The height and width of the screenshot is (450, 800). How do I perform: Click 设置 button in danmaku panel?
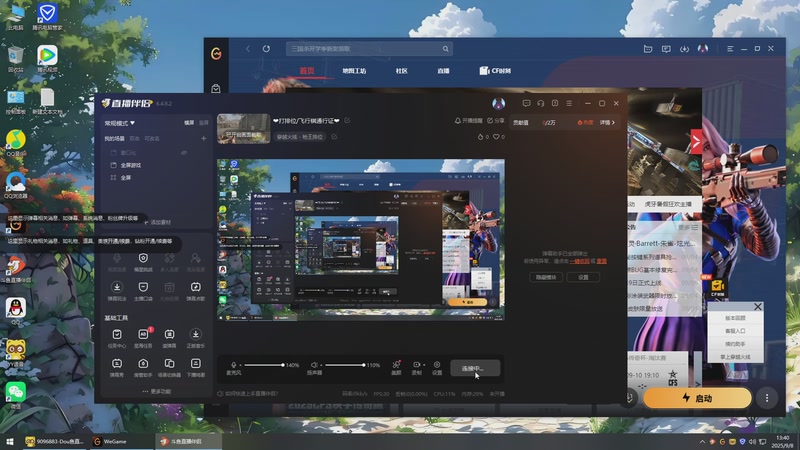583,277
